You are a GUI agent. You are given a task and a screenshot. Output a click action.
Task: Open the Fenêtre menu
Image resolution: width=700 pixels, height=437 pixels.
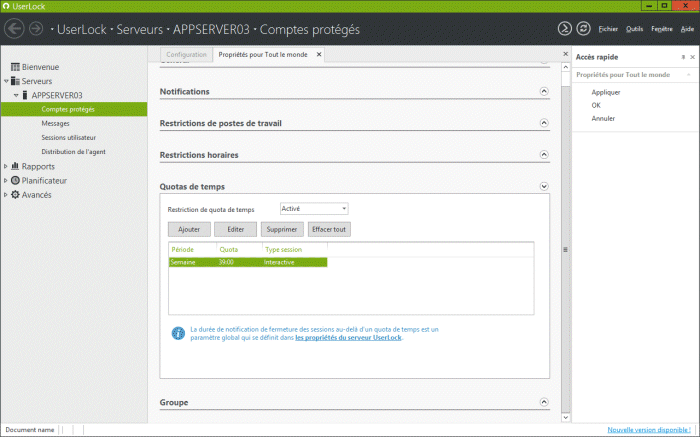[x=662, y=29]
